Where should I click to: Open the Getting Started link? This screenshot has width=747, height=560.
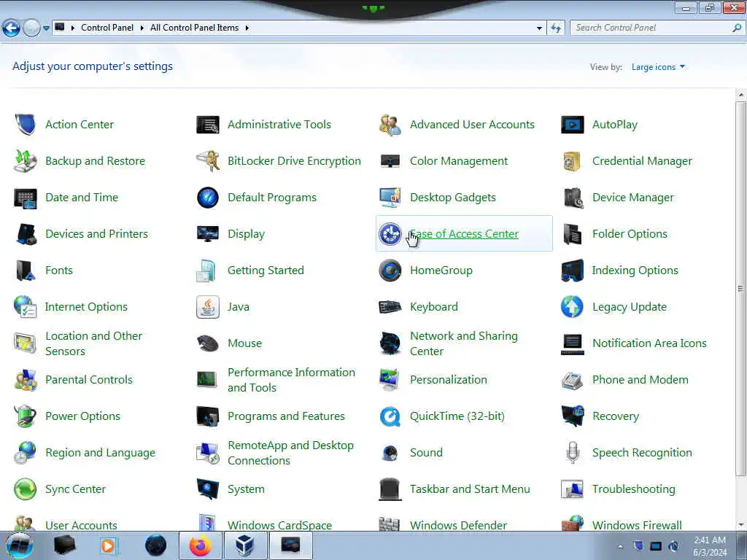[266, 271]
